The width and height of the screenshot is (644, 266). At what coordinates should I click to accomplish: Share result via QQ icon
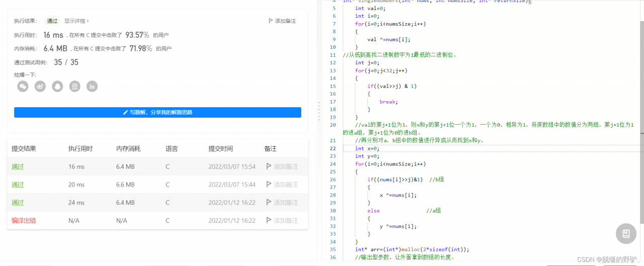[57, 86]
